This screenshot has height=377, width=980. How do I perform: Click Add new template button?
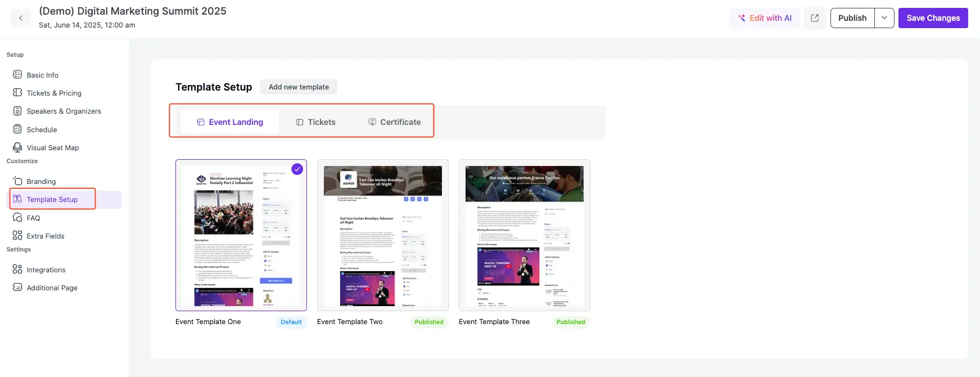(299, 87)
